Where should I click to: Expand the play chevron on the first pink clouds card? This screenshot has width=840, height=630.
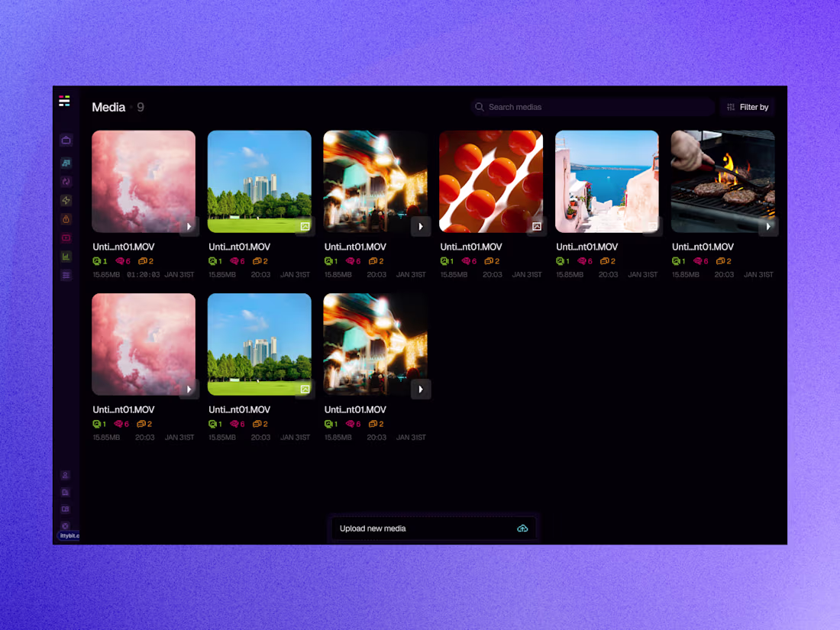(189, 227)
